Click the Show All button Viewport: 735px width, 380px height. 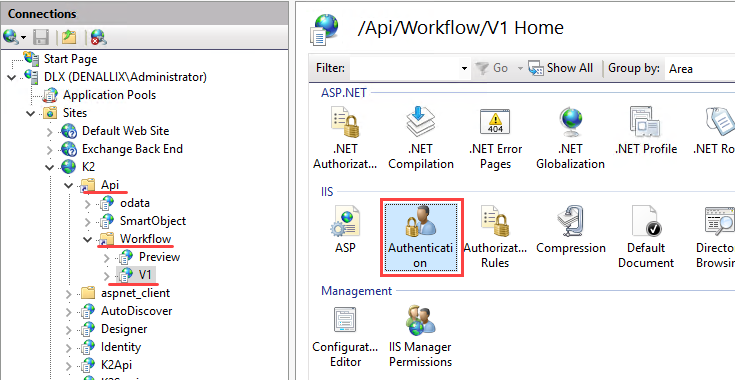560,68
